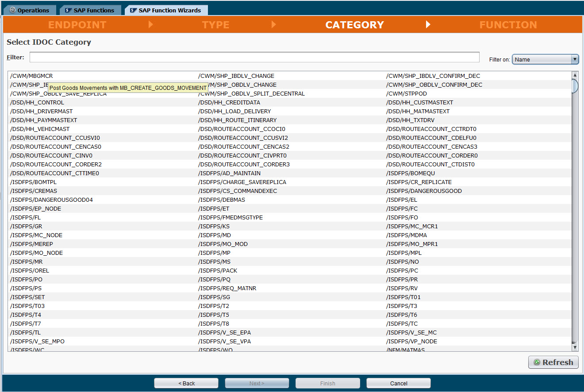Click the Cancel button
584x392 pixels.
(399, 383)
